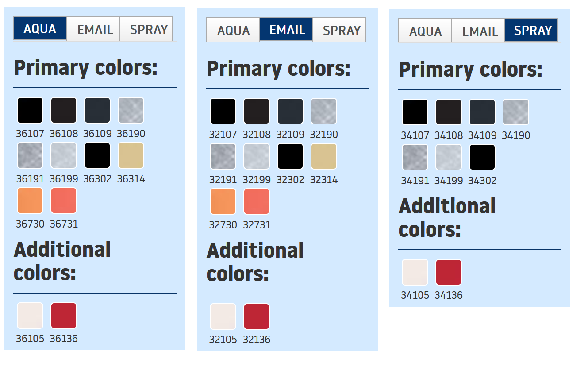Viewport: 588px width, 367px height.
Task: Pick black color swatch 36107
Action: [x=30, y=110]
